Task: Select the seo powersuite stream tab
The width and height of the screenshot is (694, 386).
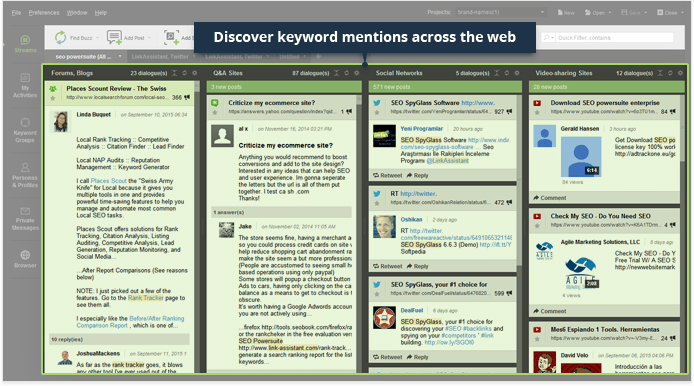Action: (x=84, y=57)
